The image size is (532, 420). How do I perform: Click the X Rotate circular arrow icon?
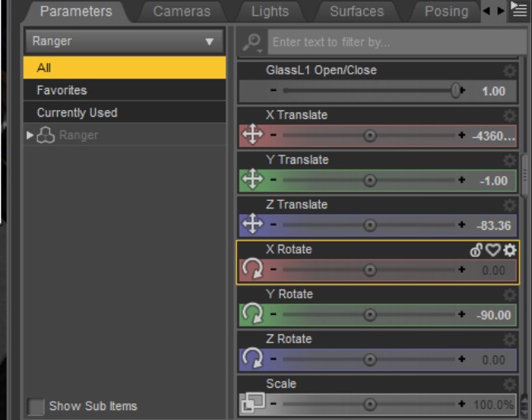253,269
